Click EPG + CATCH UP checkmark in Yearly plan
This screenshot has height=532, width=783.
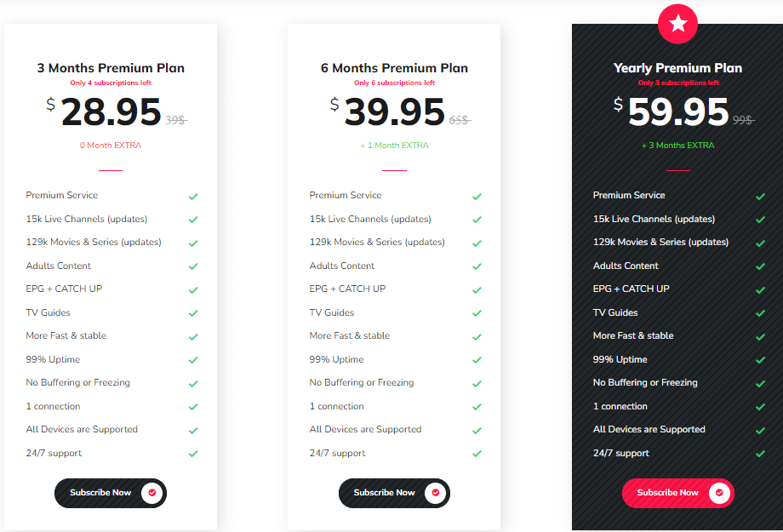761,289
